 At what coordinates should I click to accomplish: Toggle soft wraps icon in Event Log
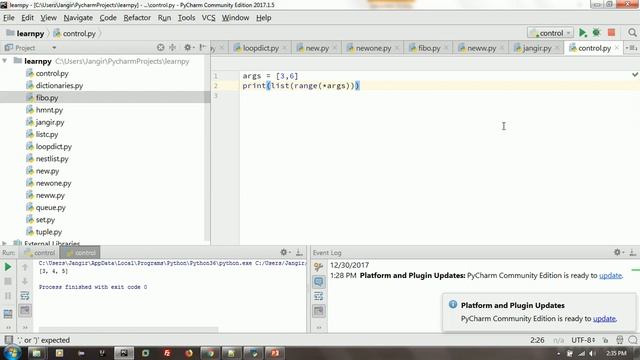[318, 296]
